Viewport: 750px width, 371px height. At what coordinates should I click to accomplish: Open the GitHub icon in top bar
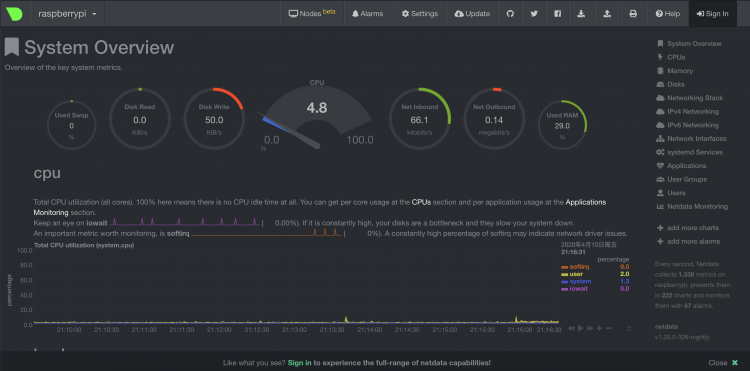tap(510, 13)
